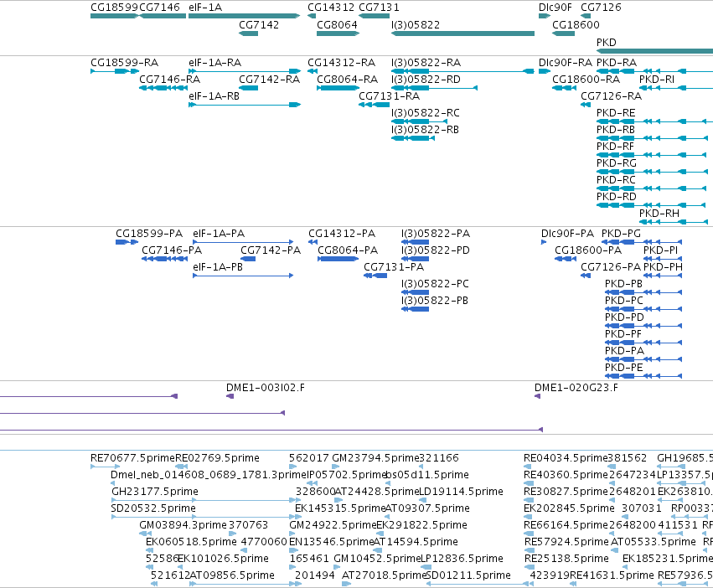The width and height of the screenshot is (713, 588).
Task: Click the CG7131 gene label
Action: [380, 8]
